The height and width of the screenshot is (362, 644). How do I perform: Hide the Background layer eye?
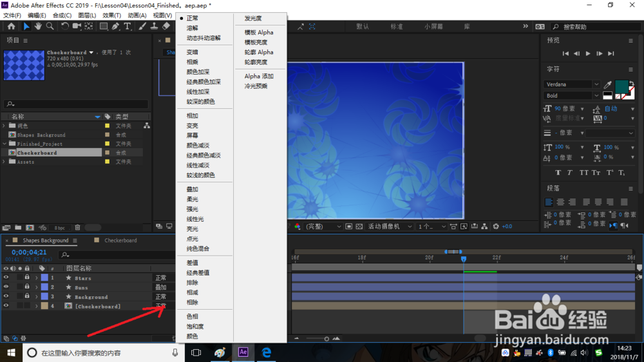pos(6,296)
